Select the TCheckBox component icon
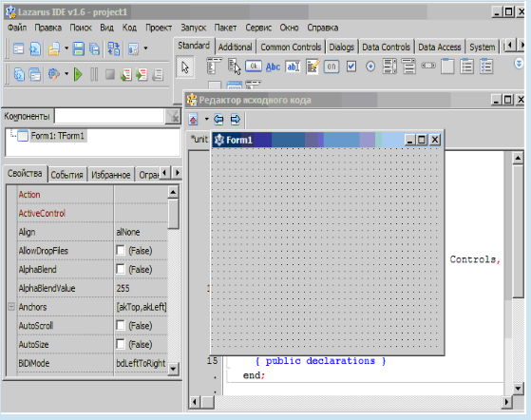This screenshot has height=420, width=531. click(x=351, y=67)
